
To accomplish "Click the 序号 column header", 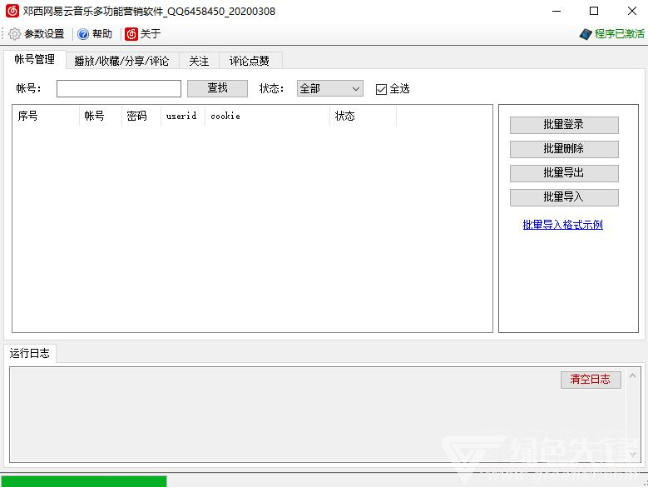I will coord(46,116).
